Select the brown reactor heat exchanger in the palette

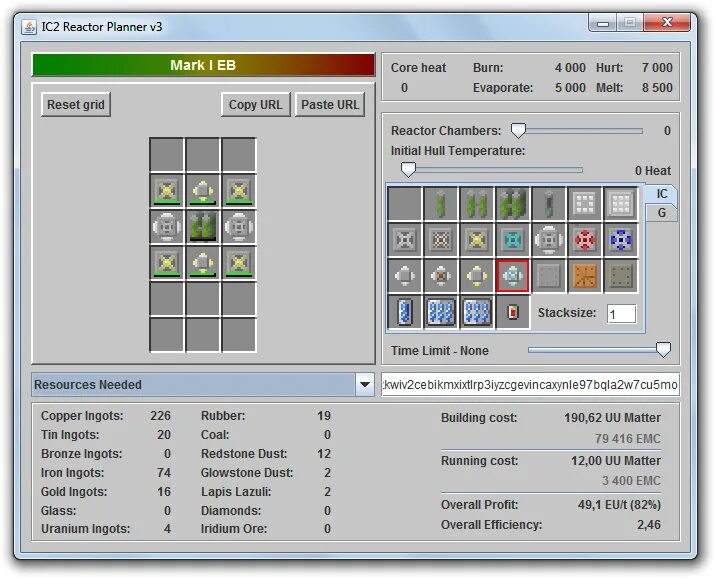click(x=441, y=276)
